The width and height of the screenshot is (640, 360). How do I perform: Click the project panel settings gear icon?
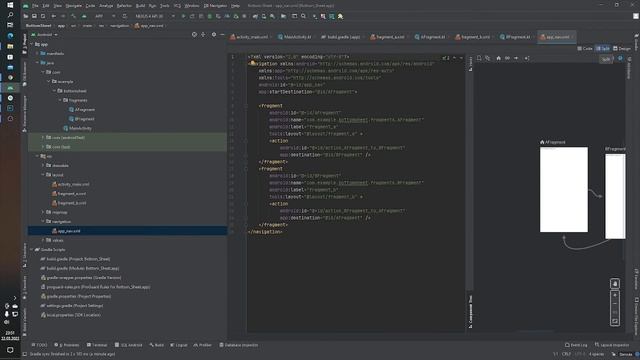click(x=214, y=35)
